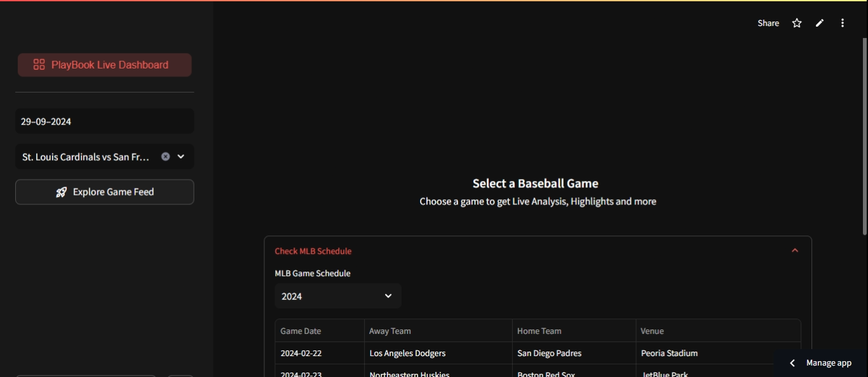Click the San Diego Padres cell
This screenshot has width=868, height=377.
click(x=574, y=353)
